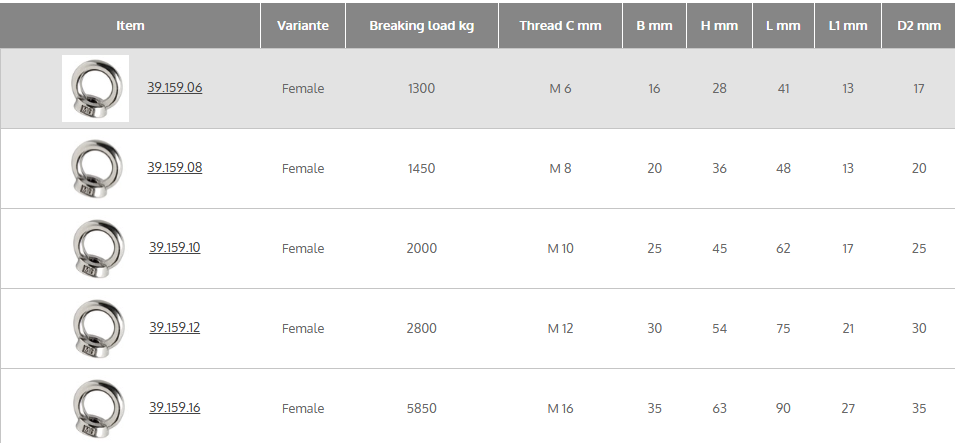Viewport: 955px width, 443px height.
Task: Open item link 39.159.06
Action: (x=175, y=87)
